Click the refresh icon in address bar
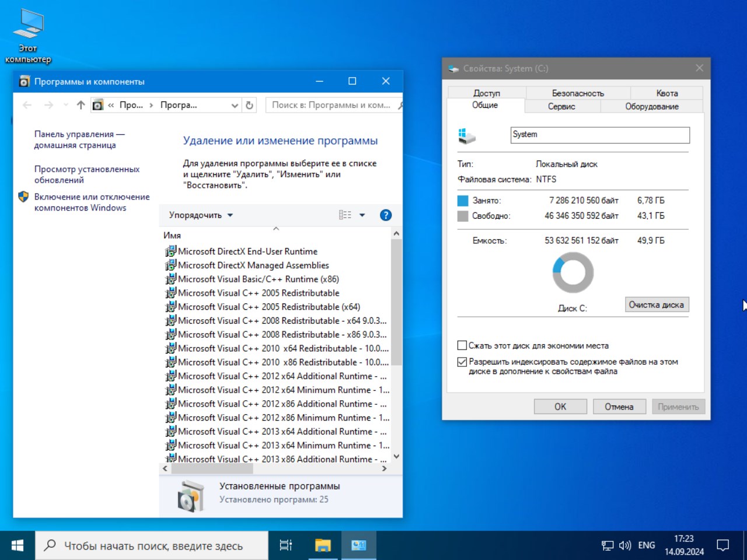The width and height of the screenshot is (747, 560). point(250,105)
